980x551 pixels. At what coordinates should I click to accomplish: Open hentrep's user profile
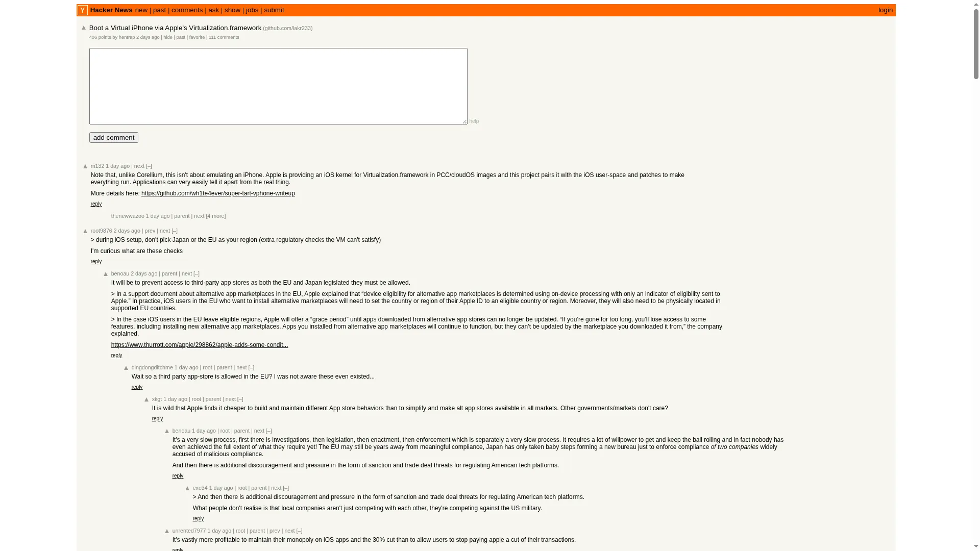coord(127,37)
